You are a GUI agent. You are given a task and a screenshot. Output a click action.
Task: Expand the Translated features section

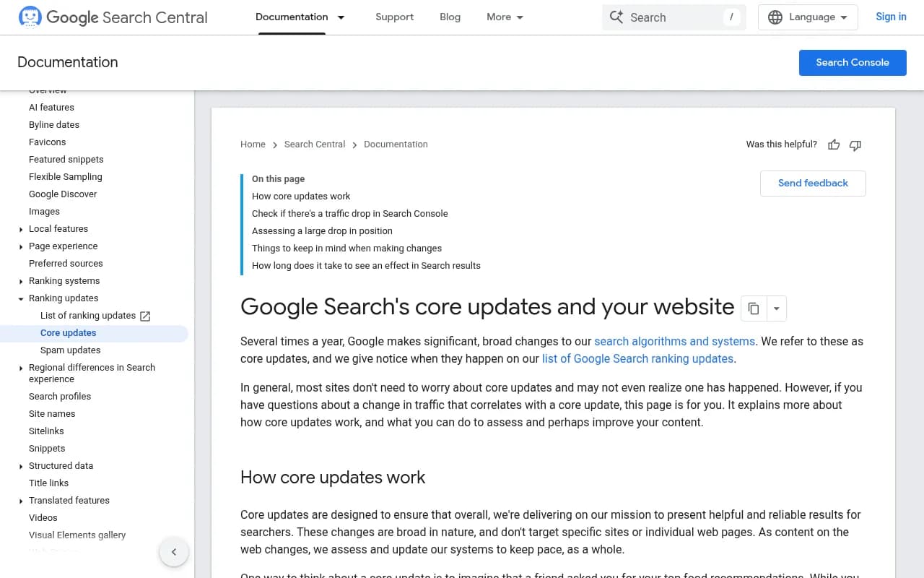[21, 501]
